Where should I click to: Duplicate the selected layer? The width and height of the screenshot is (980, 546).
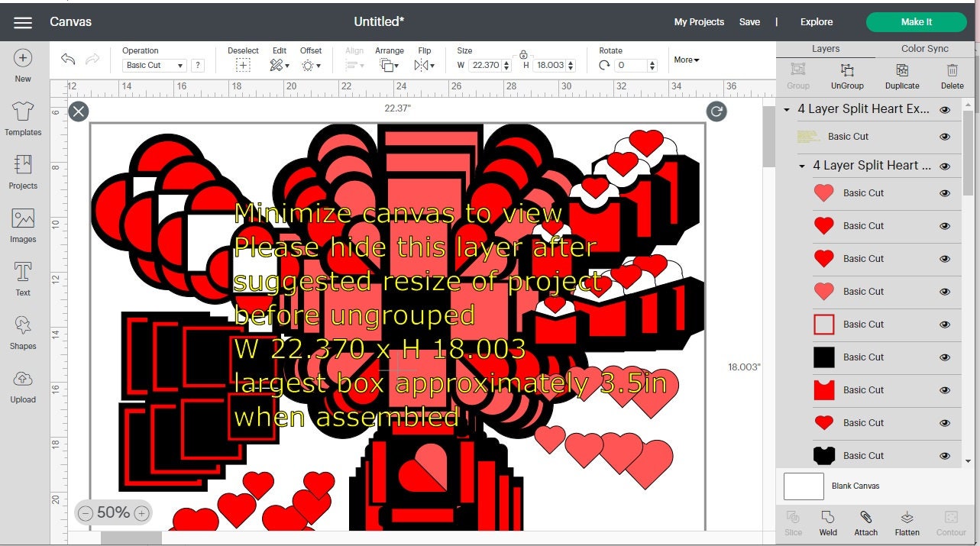[902, 76]
